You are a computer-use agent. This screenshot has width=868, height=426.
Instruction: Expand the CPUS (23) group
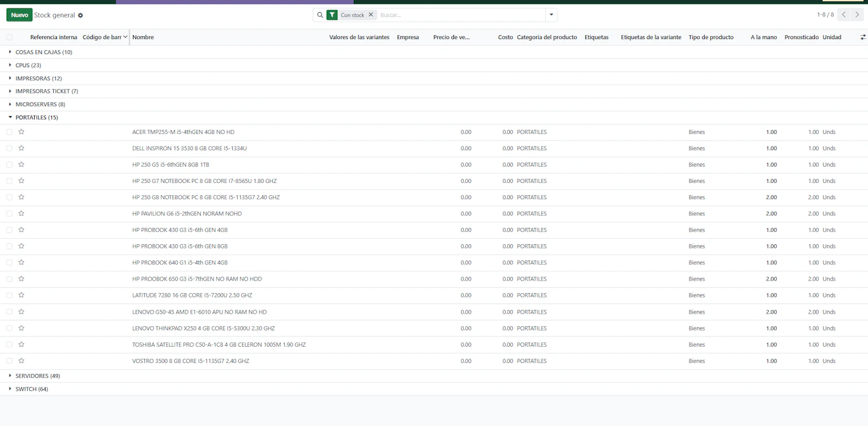pyautogui.click(x=28, y=65)
